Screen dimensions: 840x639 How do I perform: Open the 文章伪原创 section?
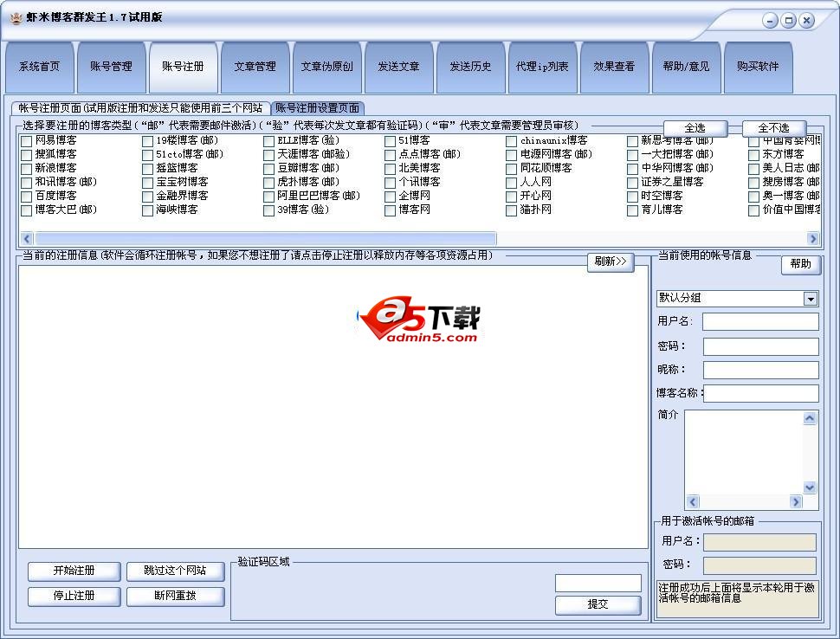[326, 67]
